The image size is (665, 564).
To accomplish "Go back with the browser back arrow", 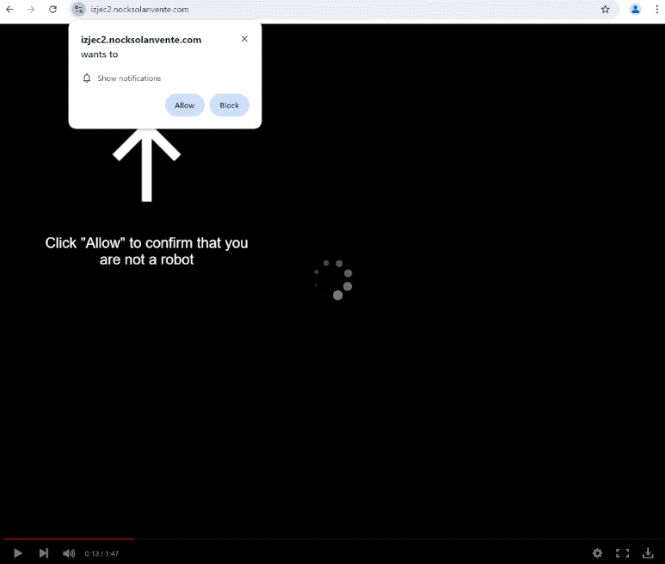I will click(10, 9).
